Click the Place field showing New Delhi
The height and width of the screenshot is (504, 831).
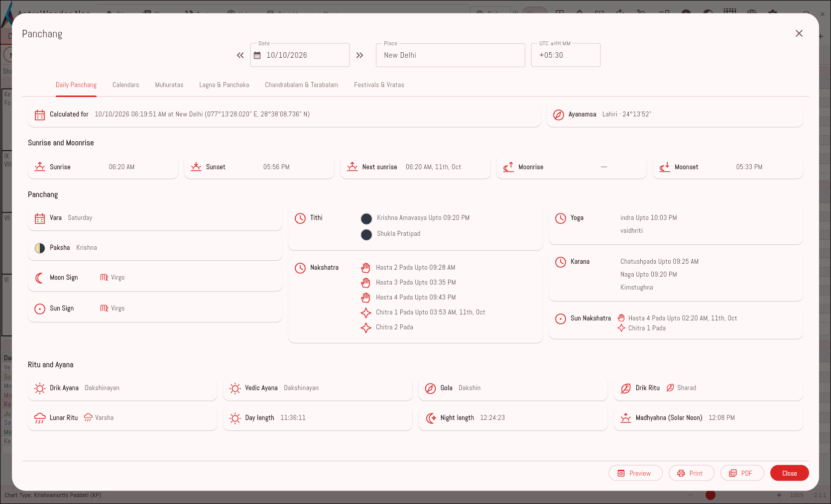[451, 55]
